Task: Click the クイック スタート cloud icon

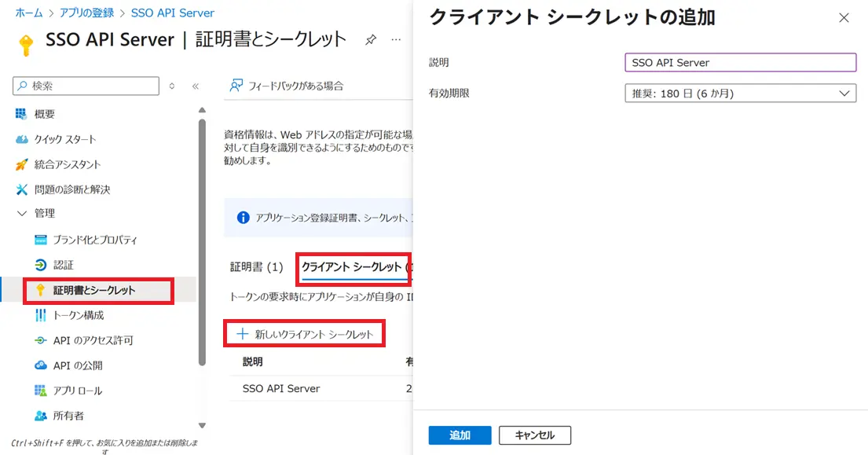Action: coord(21,139)
